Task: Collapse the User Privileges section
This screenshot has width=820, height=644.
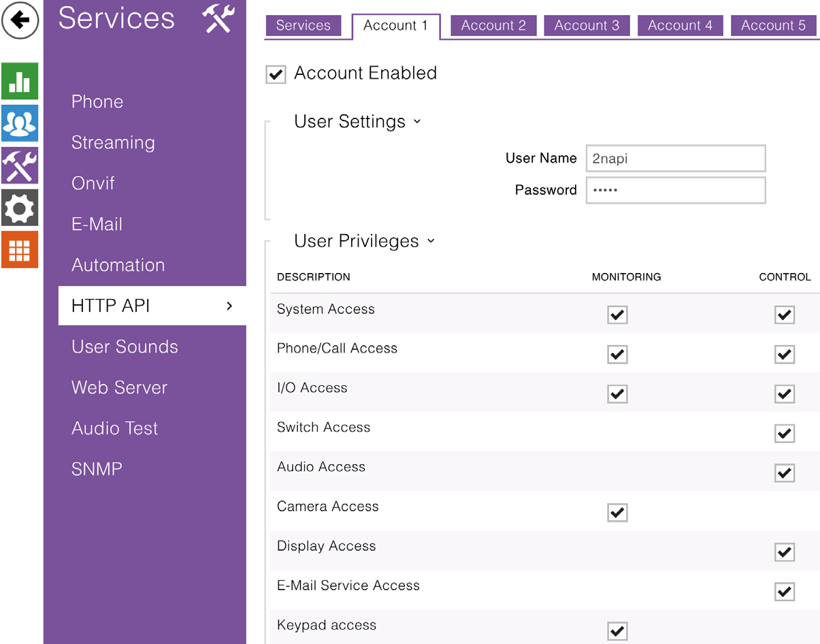Action: 431,242
